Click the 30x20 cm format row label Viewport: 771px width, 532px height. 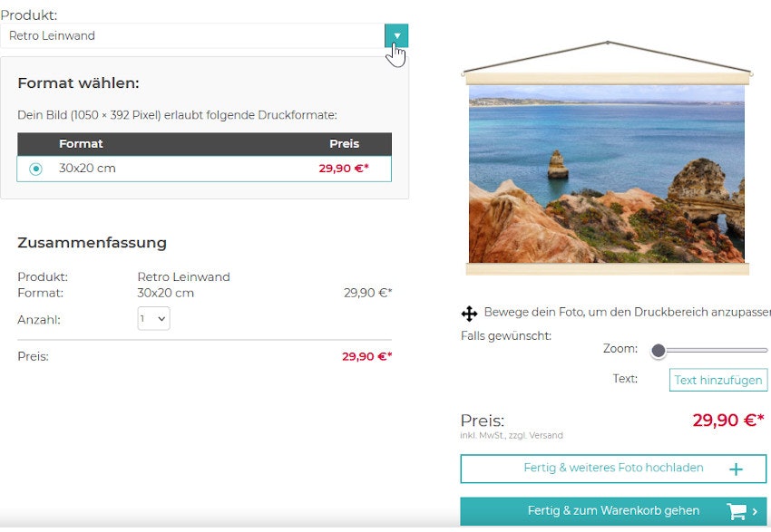point(87,169)
